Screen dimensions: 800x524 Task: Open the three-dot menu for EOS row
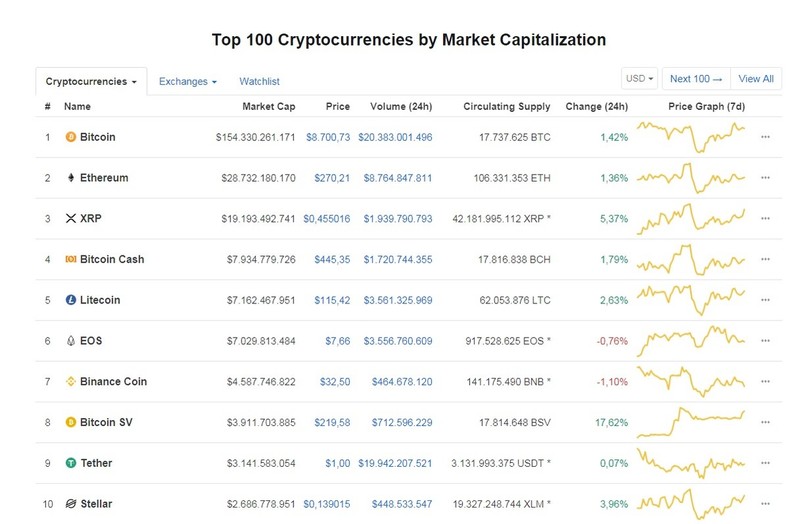pyautogui.click(x=765, y=341)
